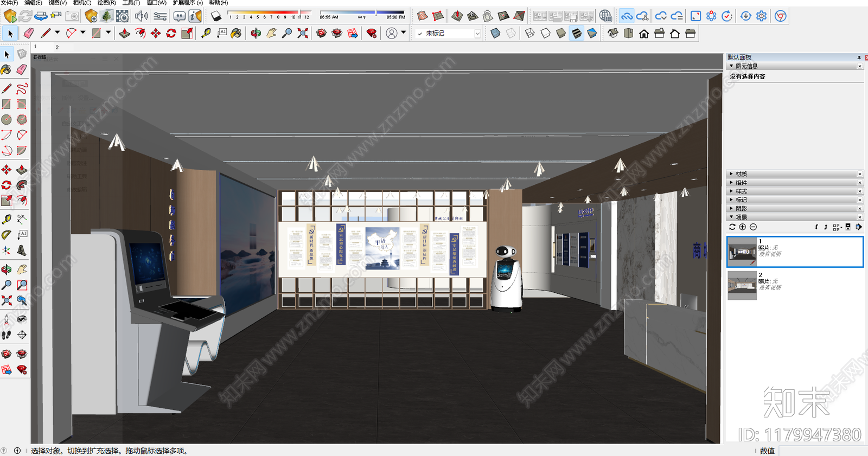
Task: Expand the 材质 materials panel
Action: point(794,174)
